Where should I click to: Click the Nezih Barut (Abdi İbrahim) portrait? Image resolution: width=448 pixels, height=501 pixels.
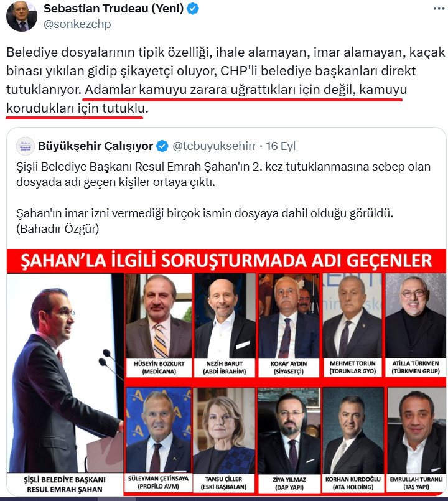pos(225,316)
